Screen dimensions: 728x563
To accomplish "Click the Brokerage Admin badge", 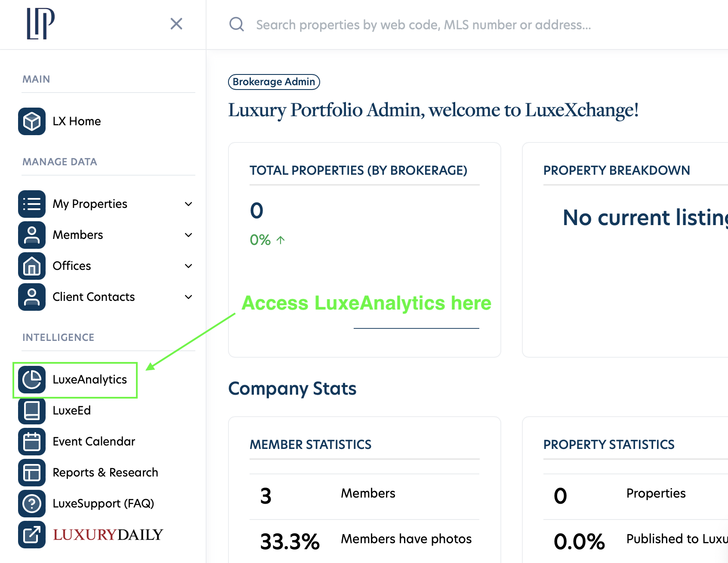I will click(x=274, y=82).
